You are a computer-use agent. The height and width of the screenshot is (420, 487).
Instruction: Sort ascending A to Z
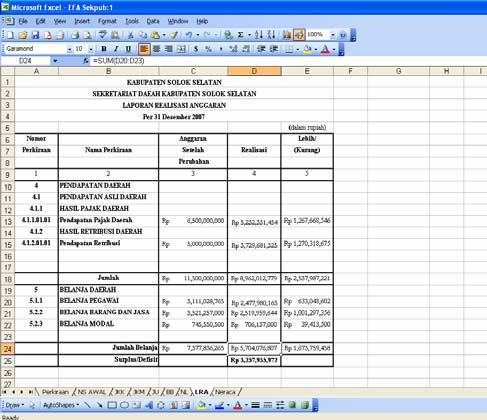point(259,35)
